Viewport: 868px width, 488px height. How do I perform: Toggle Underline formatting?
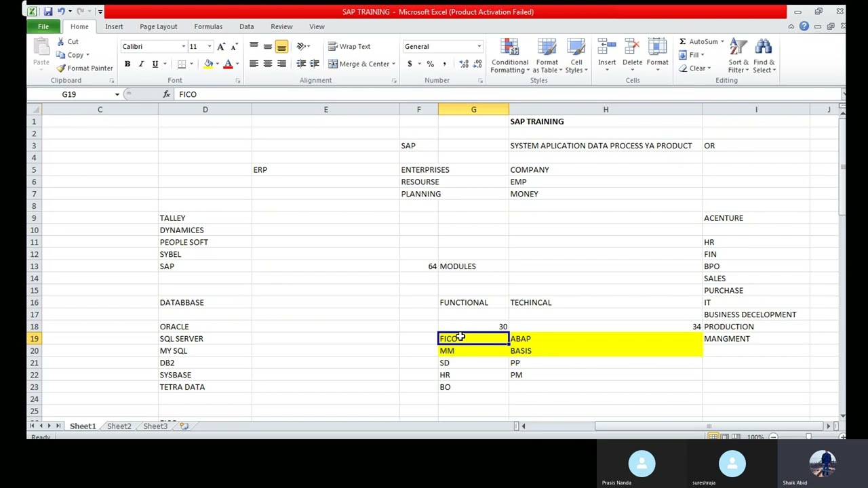(155, 64)
